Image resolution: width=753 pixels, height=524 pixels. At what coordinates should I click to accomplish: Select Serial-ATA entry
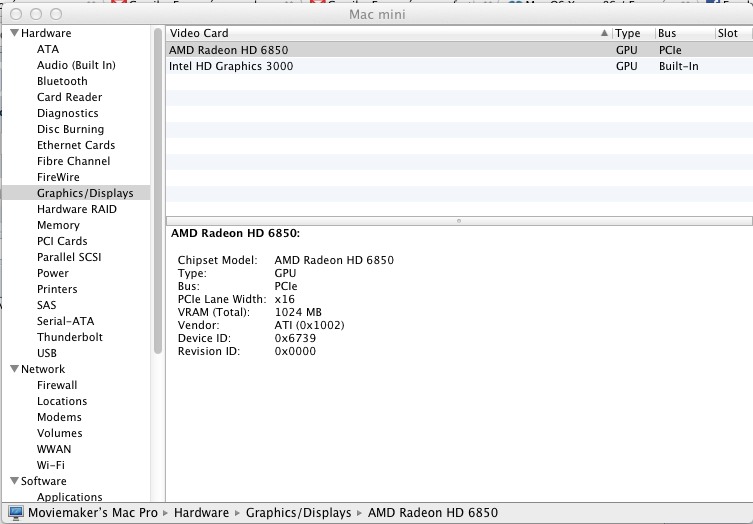click(x=65, y=321)
